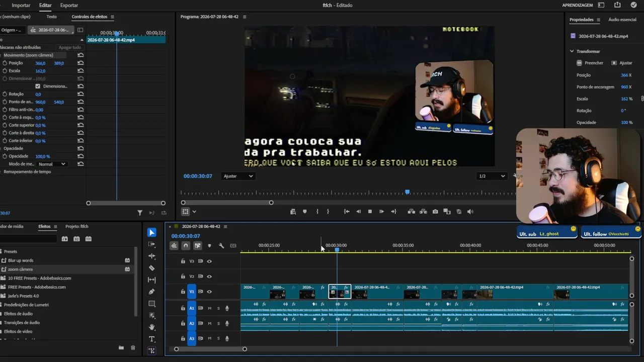
Task: Select the Razor tool
Action: point(151,268)
